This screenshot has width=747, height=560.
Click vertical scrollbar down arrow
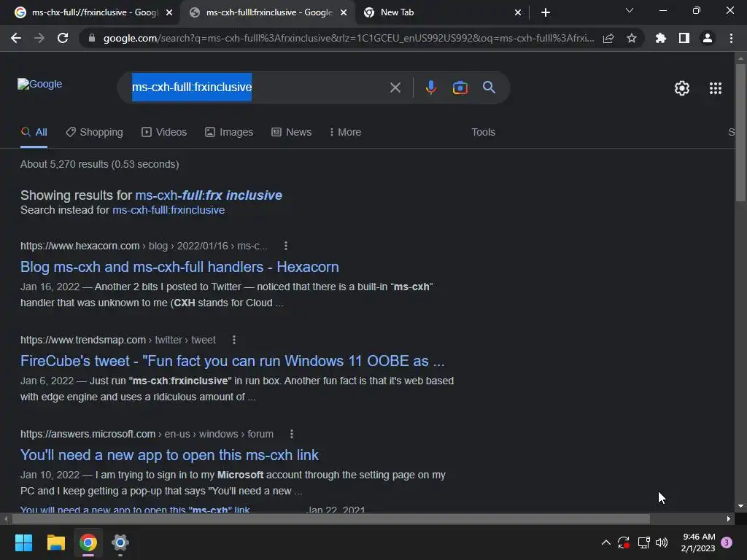click(740, 506)
